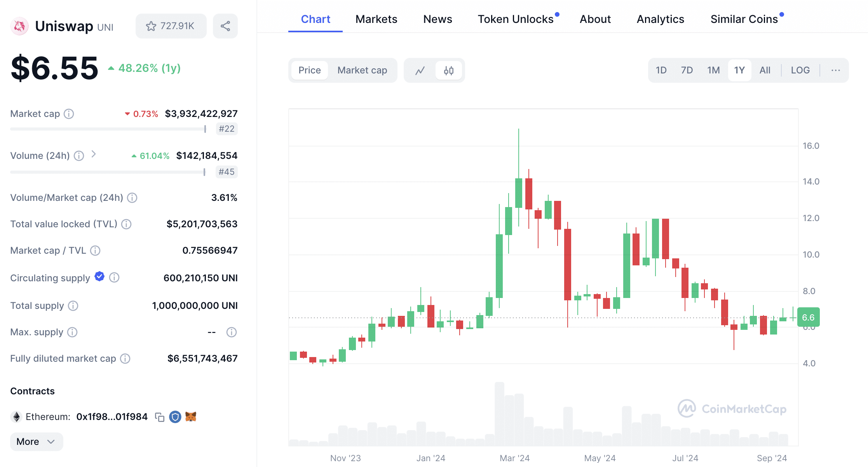Copy the Ethereum contract address
The image size is (868, 467).
click(159, 417)
